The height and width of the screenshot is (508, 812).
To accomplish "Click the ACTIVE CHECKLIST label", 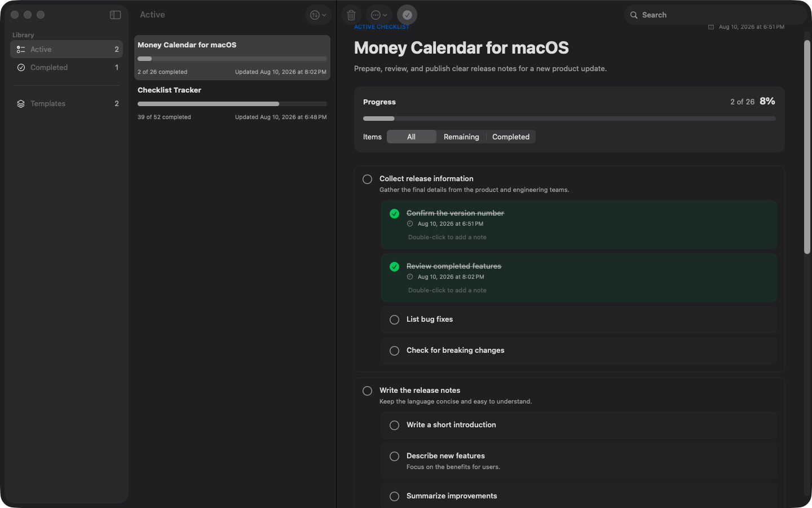I will (x=382, y=27).
